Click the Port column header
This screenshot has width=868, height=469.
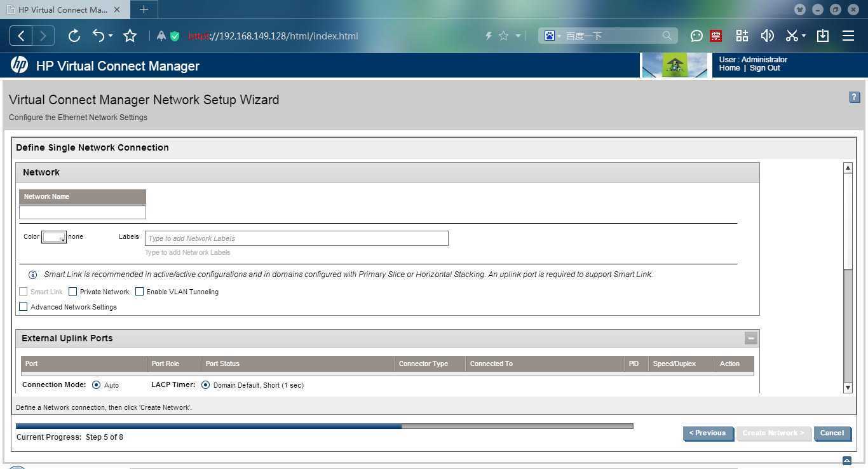(84, 364)
